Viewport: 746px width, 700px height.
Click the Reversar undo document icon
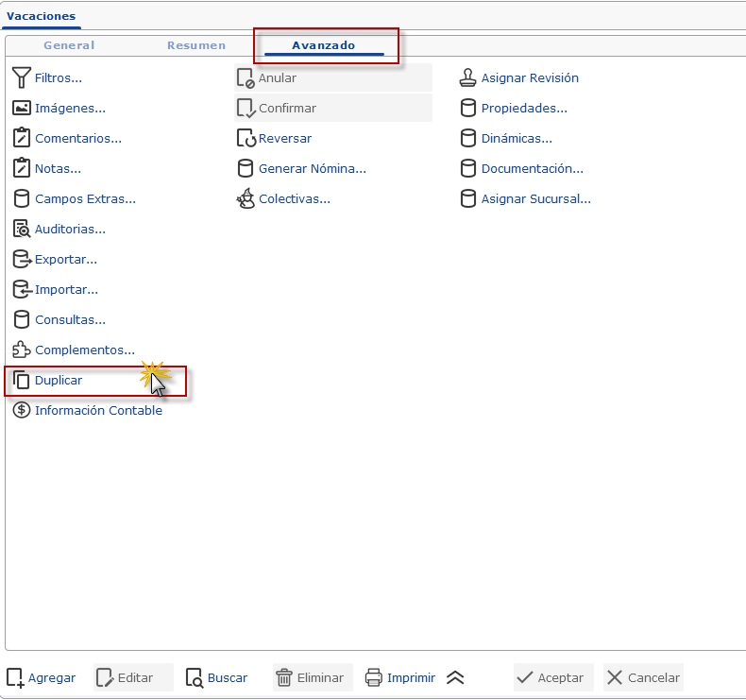(x=246, y=138)
